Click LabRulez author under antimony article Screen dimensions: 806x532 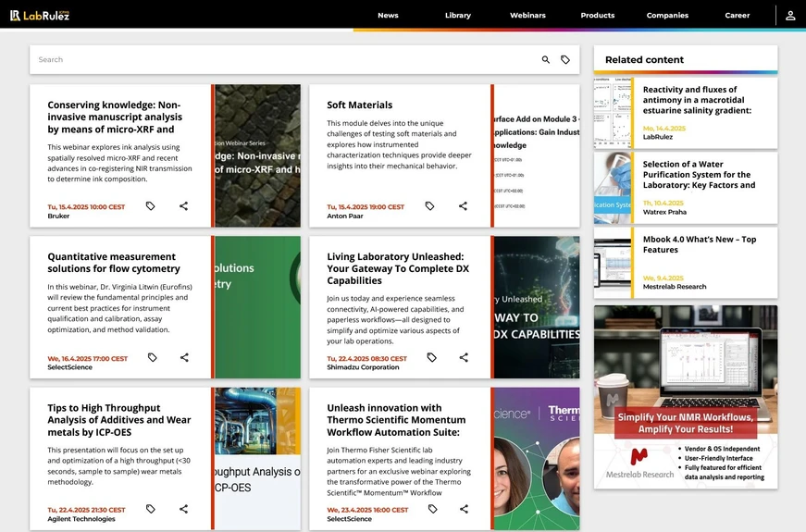(657, 137)
